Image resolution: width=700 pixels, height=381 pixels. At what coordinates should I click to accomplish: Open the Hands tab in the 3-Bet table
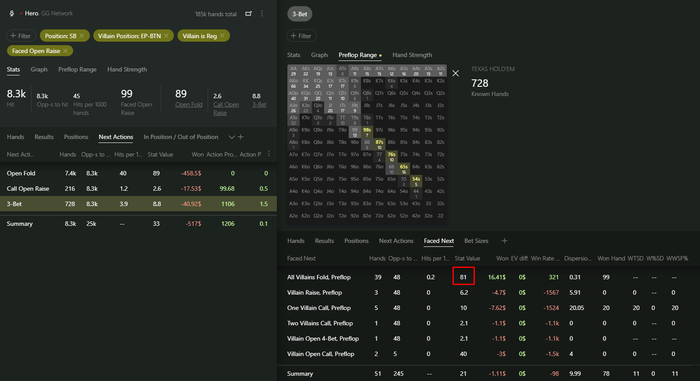point(296,241)
